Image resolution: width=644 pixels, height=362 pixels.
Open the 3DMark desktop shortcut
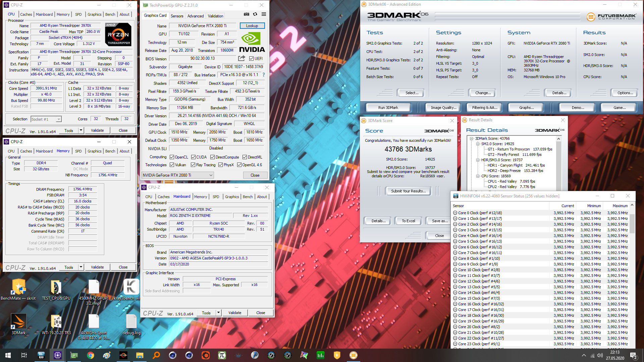(x=18, y=324)
